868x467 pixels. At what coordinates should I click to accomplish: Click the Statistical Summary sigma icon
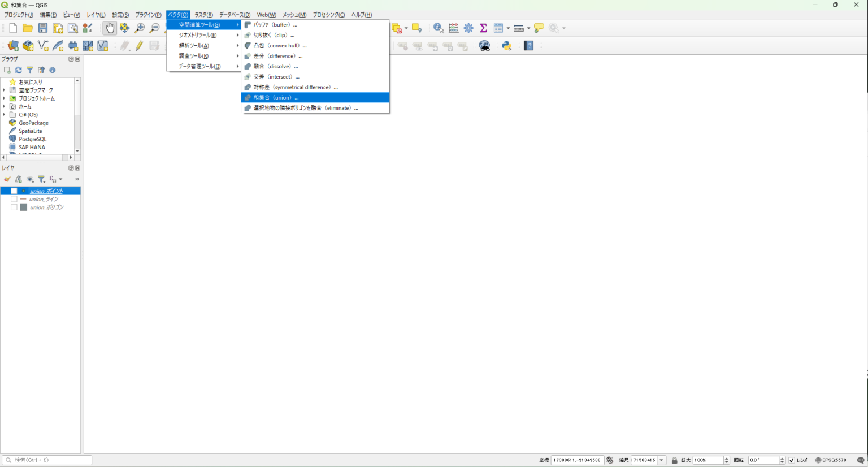coord(483,28)
